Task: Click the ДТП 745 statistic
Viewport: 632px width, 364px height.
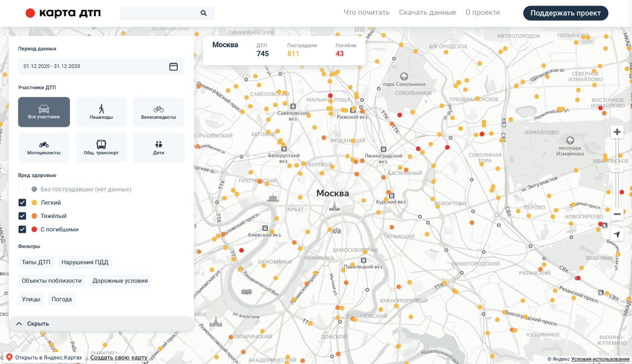Action: pos(262,50)
